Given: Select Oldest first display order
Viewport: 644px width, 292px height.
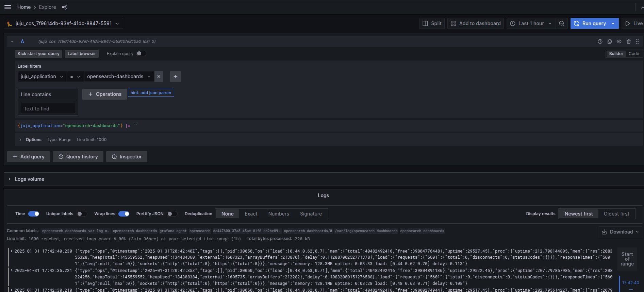Looking at the screenshot, I should pyautogui.click(x=616, y=214).
